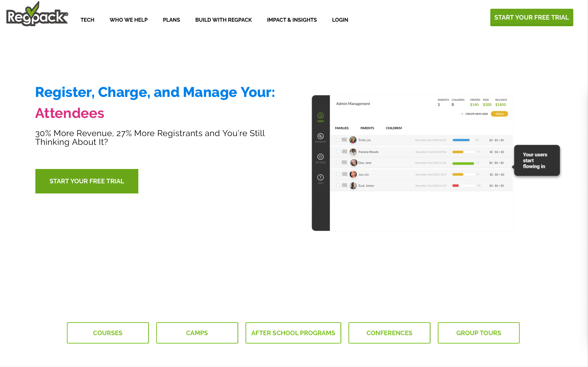
Task: Open the TECH menu
Action: click(87, 20)
